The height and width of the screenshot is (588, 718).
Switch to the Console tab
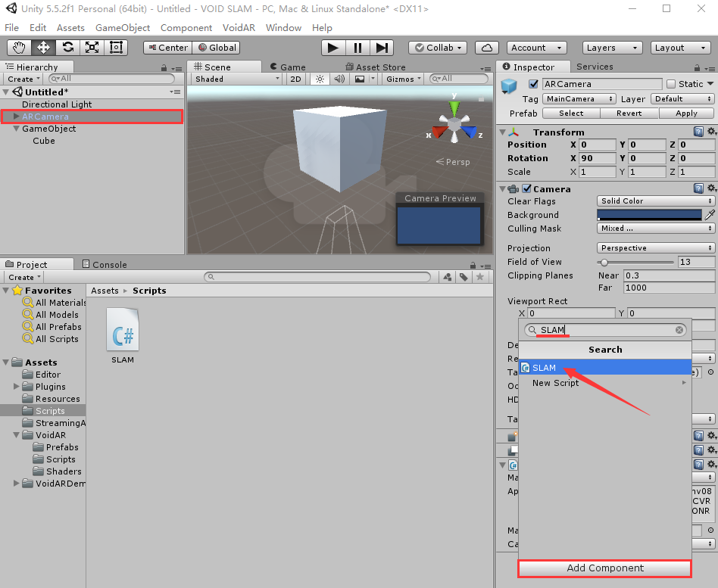[x=105, y=264]
